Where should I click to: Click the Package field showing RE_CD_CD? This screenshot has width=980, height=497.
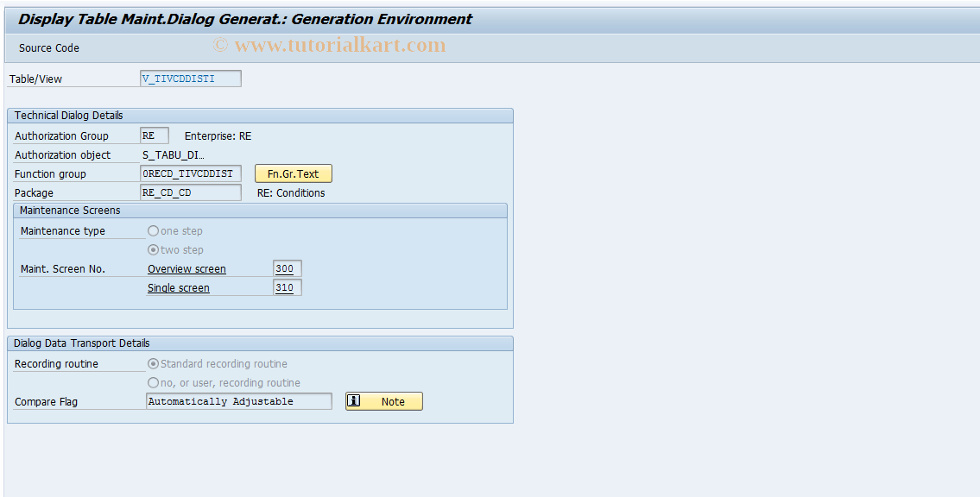(190, 192)
